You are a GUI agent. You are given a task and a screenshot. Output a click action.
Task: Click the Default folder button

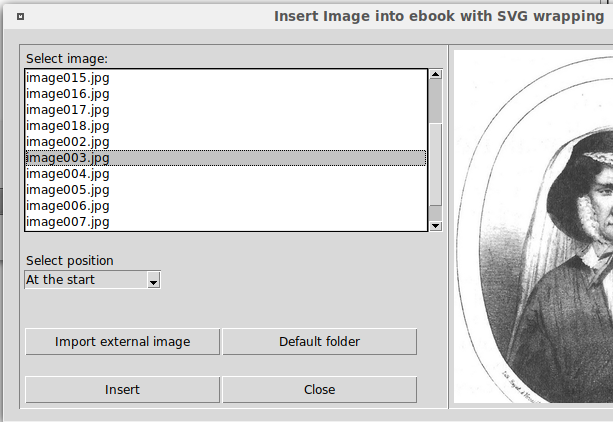pyautogui.click(x=319, y=341)
